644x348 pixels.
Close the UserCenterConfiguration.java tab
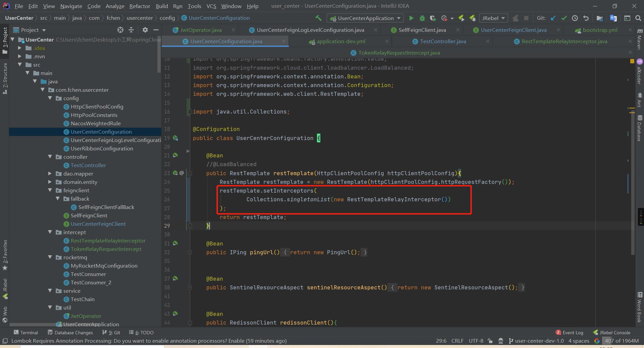283,41
